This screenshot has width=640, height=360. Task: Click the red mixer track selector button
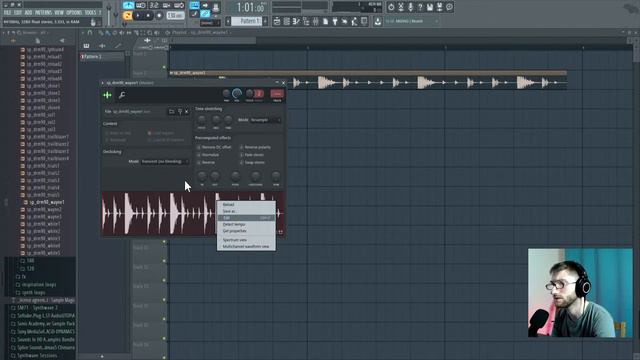tap(277, 94)
